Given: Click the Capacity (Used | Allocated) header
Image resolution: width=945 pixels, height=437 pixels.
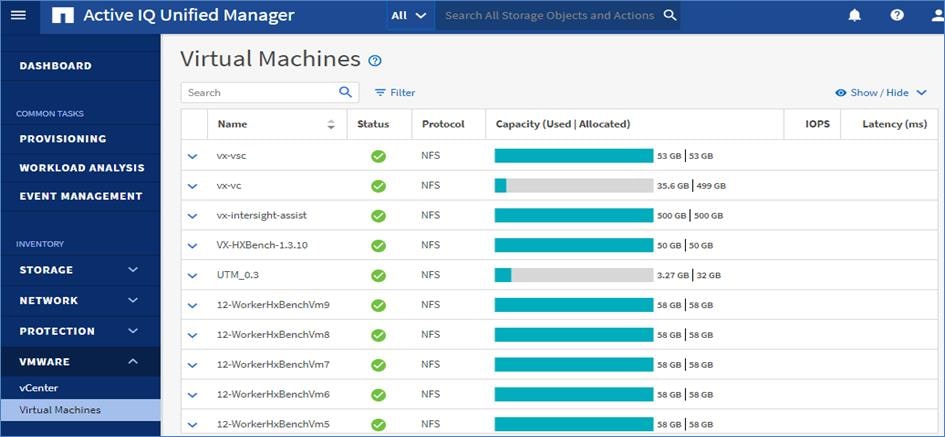Looking at the screenshot, I should [563, 124].
